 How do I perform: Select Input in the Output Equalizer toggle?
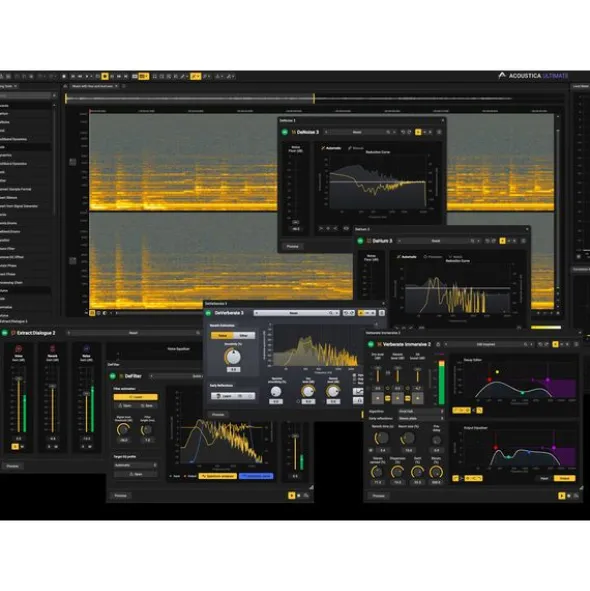click(x=544, y=478)
